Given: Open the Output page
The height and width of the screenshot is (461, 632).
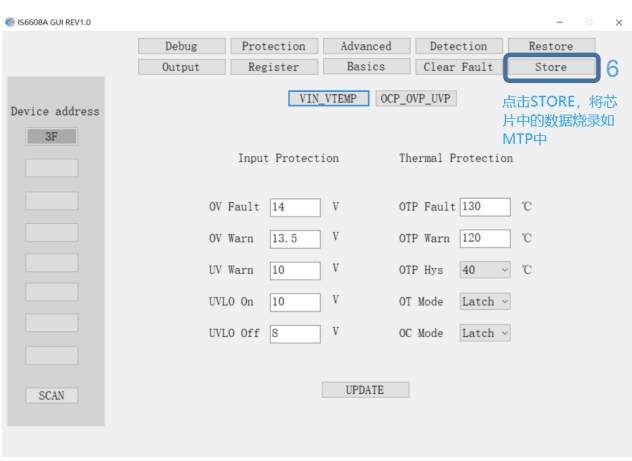Looking at the screenshot, I should click(180, 67).
